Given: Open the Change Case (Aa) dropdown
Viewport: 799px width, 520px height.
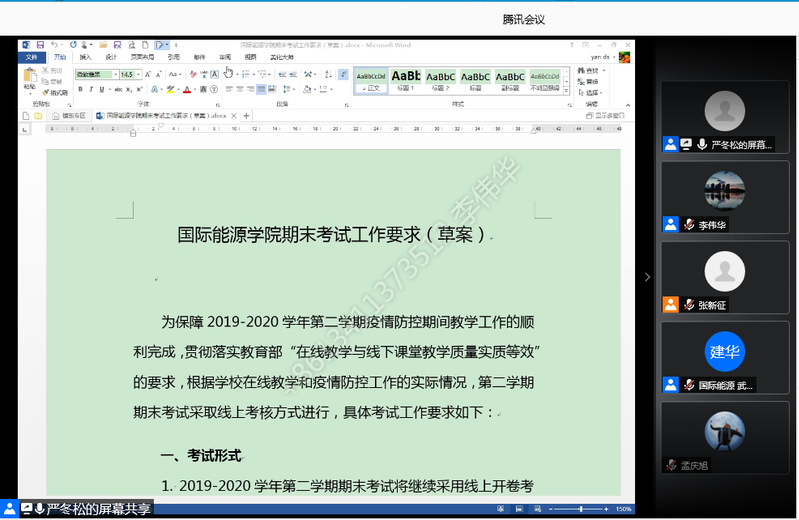Looking at the screenshot, I should pyautogui.click(x=175, y=74).
